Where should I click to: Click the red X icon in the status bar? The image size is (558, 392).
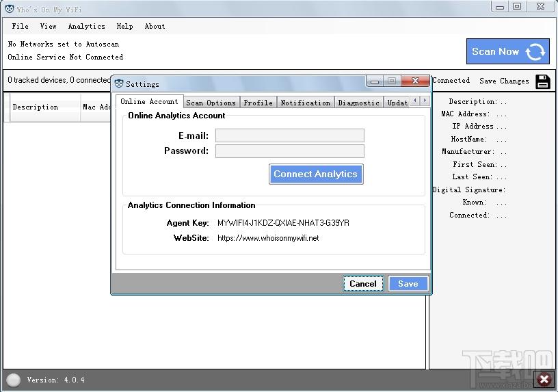coord(544,379)
